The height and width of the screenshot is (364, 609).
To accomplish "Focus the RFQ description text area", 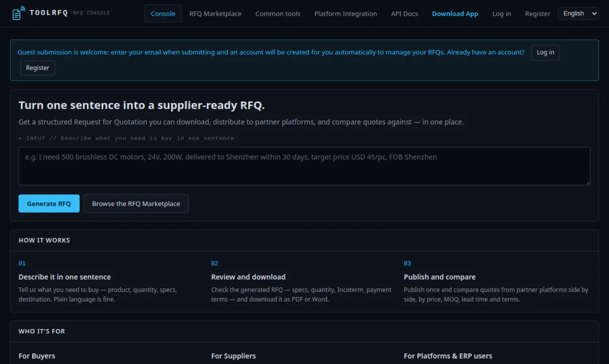I will 304,166.
